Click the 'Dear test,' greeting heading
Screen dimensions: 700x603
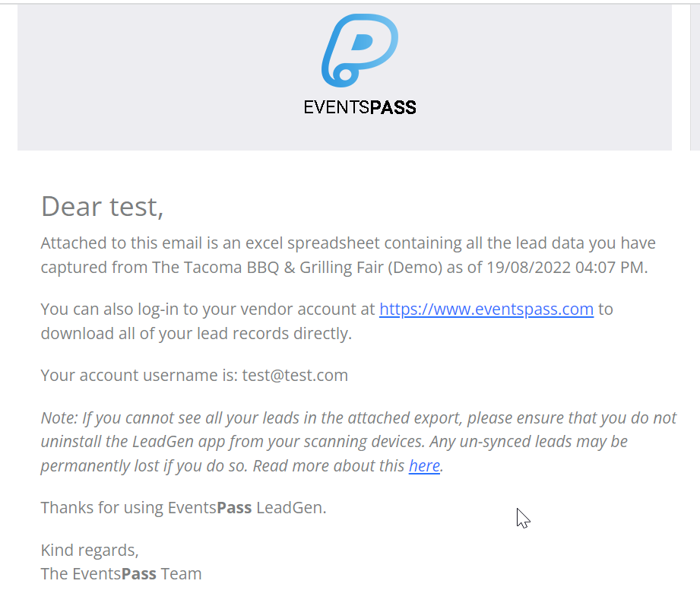point(103,207)
